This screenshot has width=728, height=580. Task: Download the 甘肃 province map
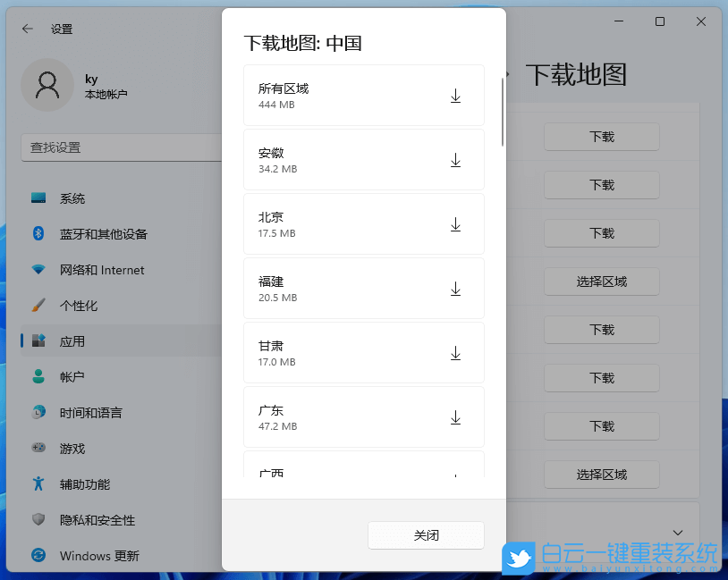(455, 353)
